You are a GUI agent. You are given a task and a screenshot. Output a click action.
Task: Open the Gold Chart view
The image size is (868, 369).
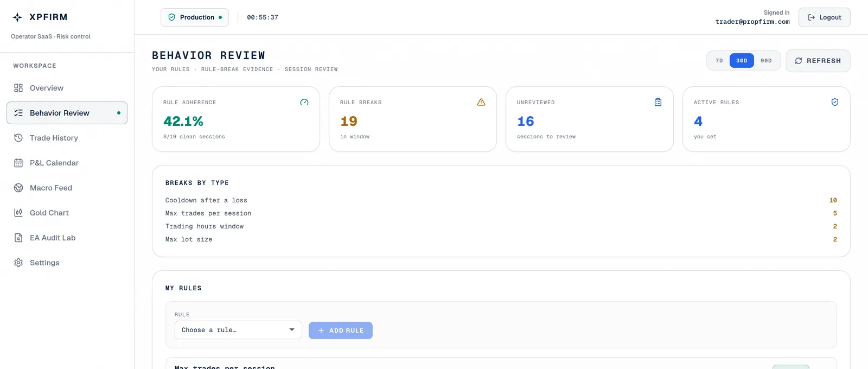(67, 213)
